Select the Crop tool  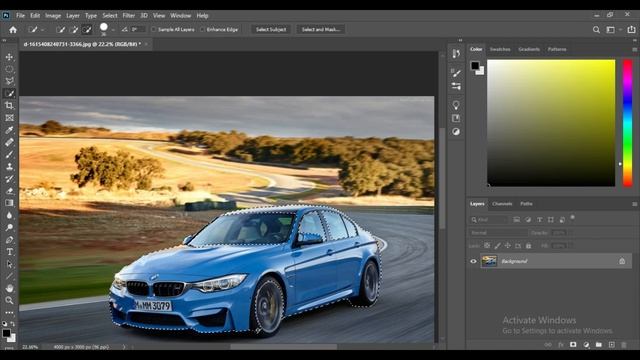9,105
